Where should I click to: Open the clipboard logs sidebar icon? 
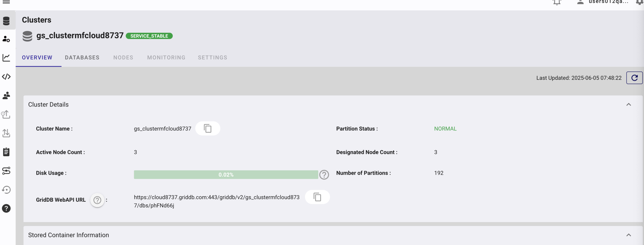pos(6,152)
